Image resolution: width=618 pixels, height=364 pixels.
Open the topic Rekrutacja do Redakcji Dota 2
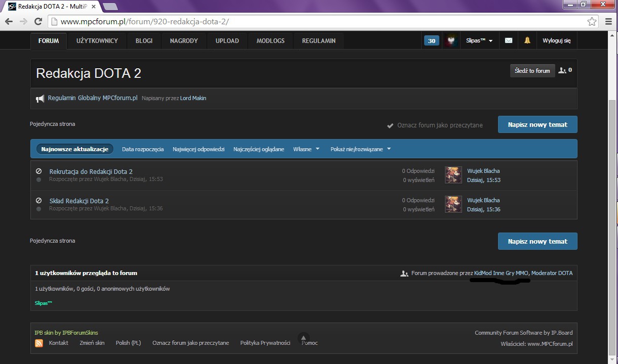[x=91, y=171]
